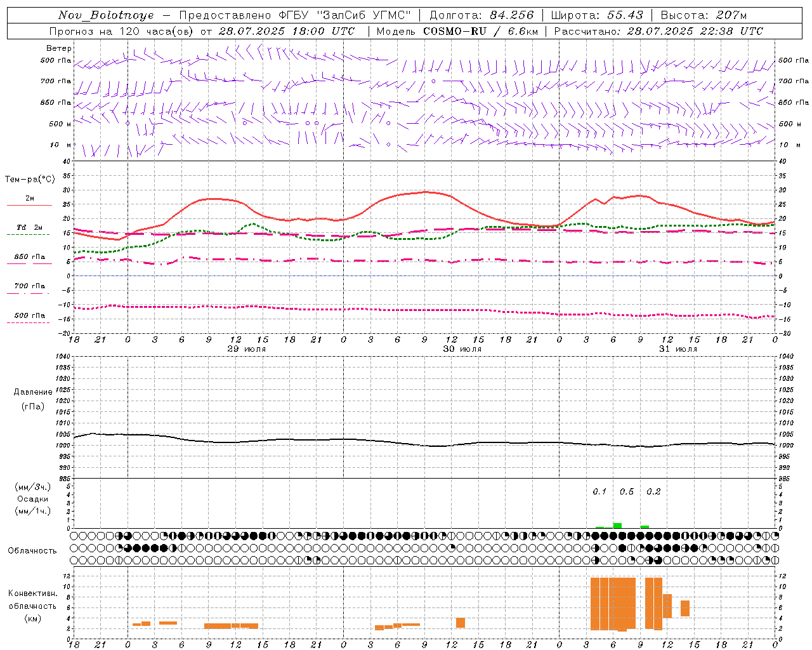Click the station name Nov_Bolotnoye

click(106, 15)
